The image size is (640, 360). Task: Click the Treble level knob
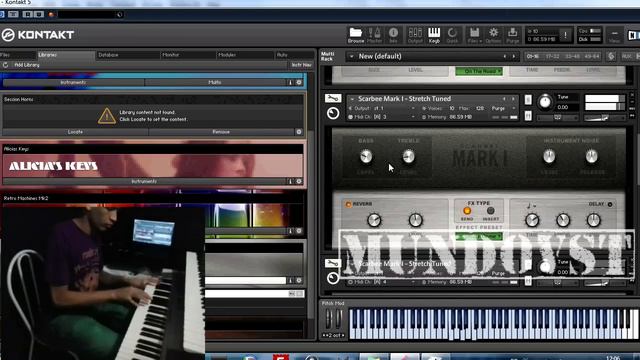click(409, 156)
